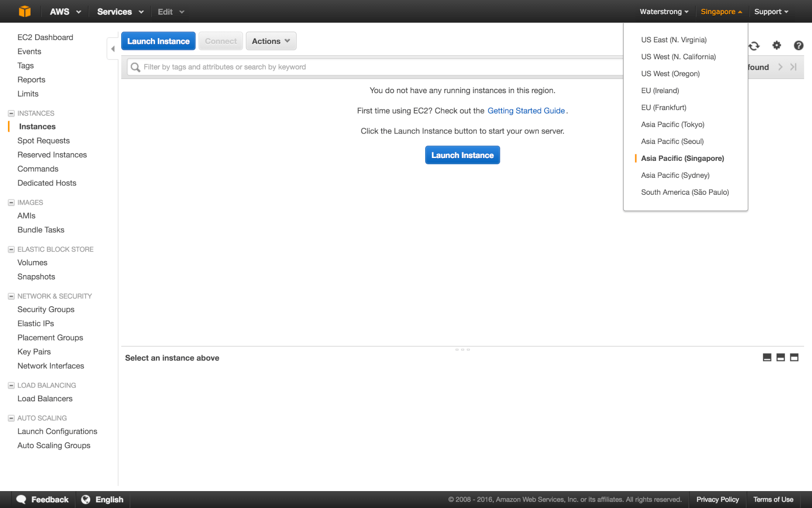Refresh the instances list icon
The image size is (812, 508).
pyautogui.click(x=754, y=46)
